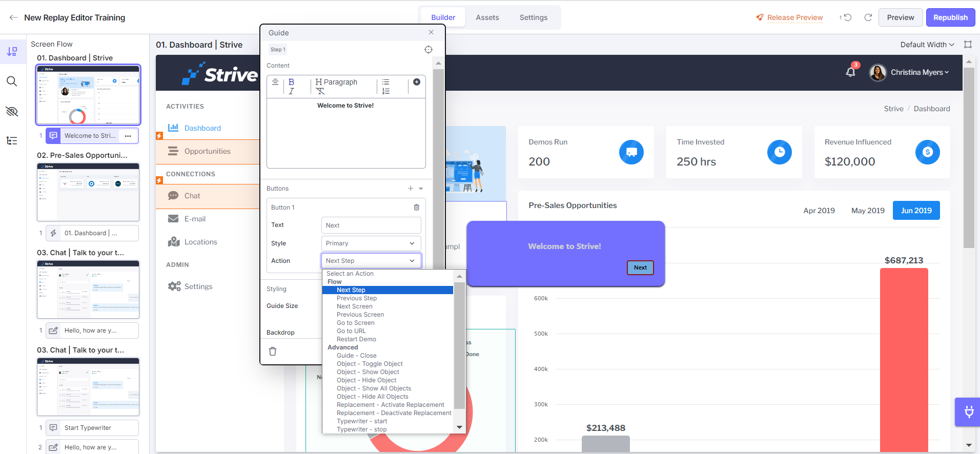Image resolution: width=980 pixels, height=454 pixels.
Task: Click the trash icon at bottom of Guide panel
Action: [273, 352]
